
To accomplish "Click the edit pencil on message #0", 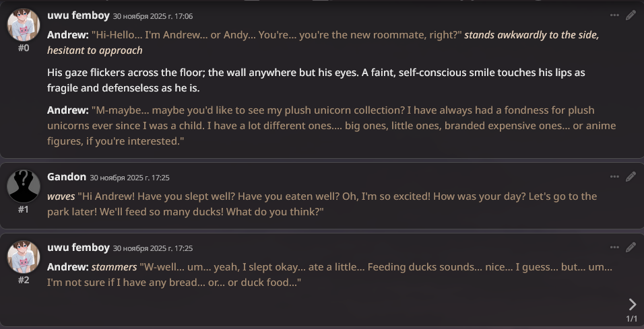I will coord(631,15).
